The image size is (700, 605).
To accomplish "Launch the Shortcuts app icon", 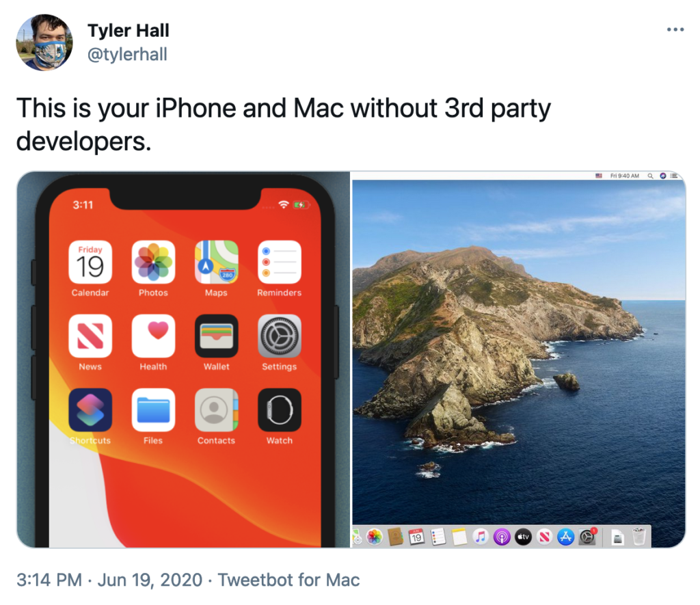I will [x=90, y=410].
